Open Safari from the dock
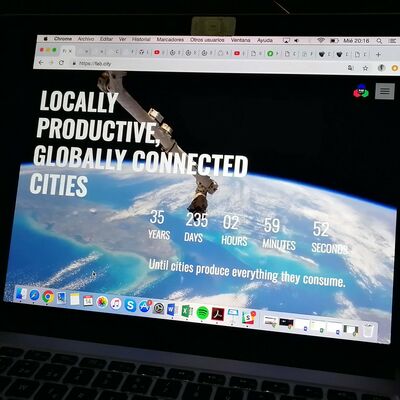 click(34, 295)
